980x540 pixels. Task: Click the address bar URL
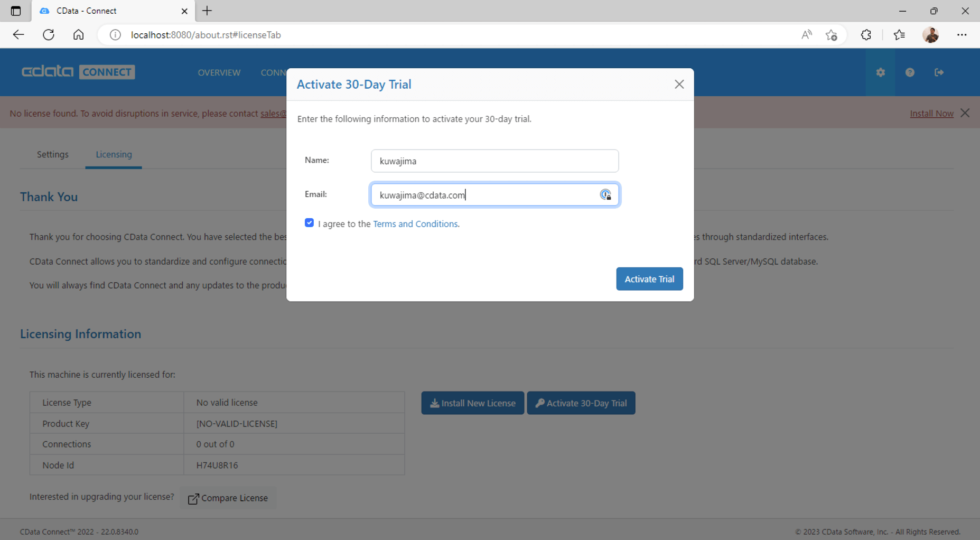[206, 35]
